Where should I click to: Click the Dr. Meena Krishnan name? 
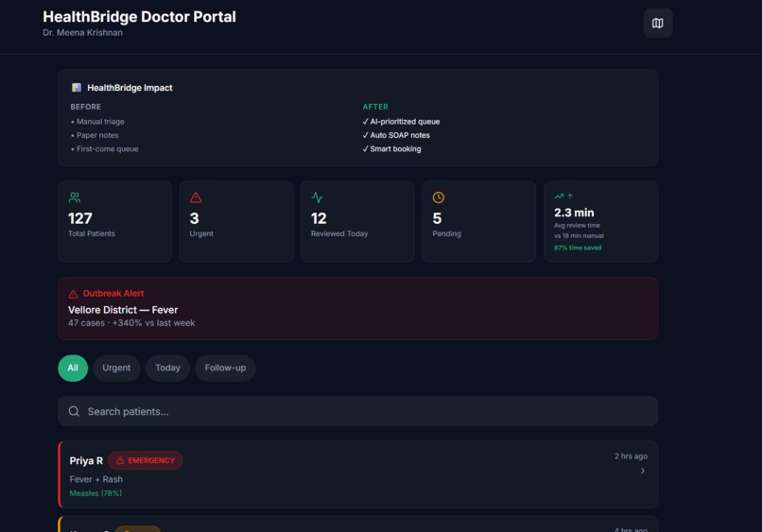(82, 32)
